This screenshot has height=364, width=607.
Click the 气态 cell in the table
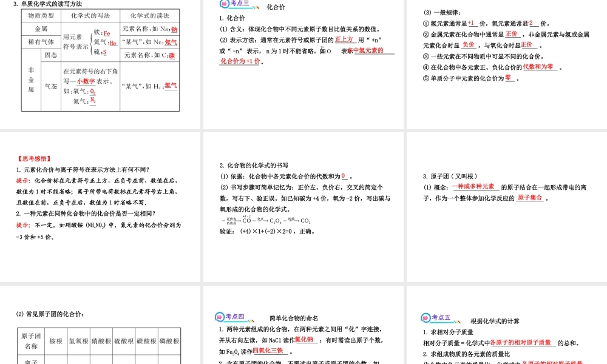click(x=51, y=86)
